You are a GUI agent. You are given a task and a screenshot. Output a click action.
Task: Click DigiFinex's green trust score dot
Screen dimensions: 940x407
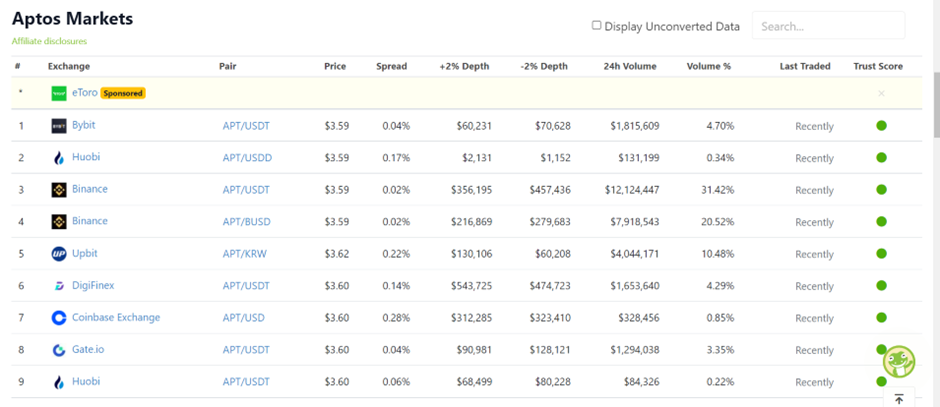tap(881, 285)
